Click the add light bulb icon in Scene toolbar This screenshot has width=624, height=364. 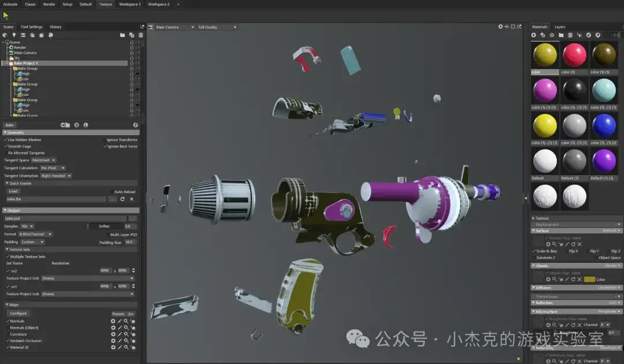[x=14, y=35]
